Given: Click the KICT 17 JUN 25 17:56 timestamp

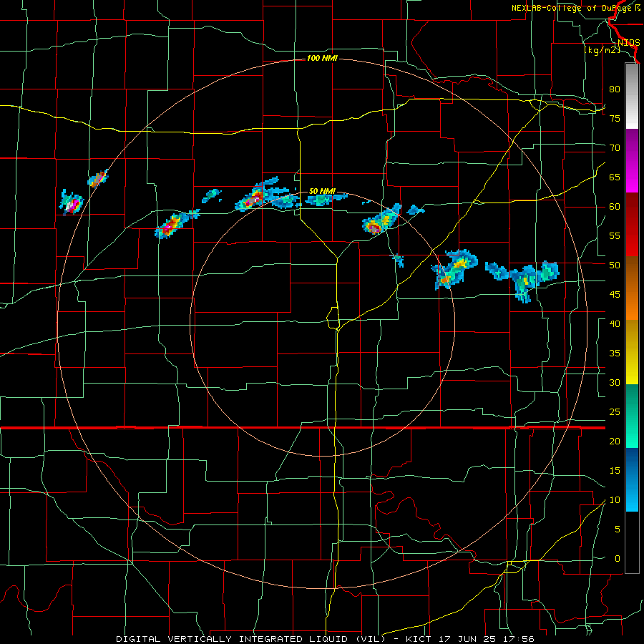Looking at the screenshot, I should point(469,639).
